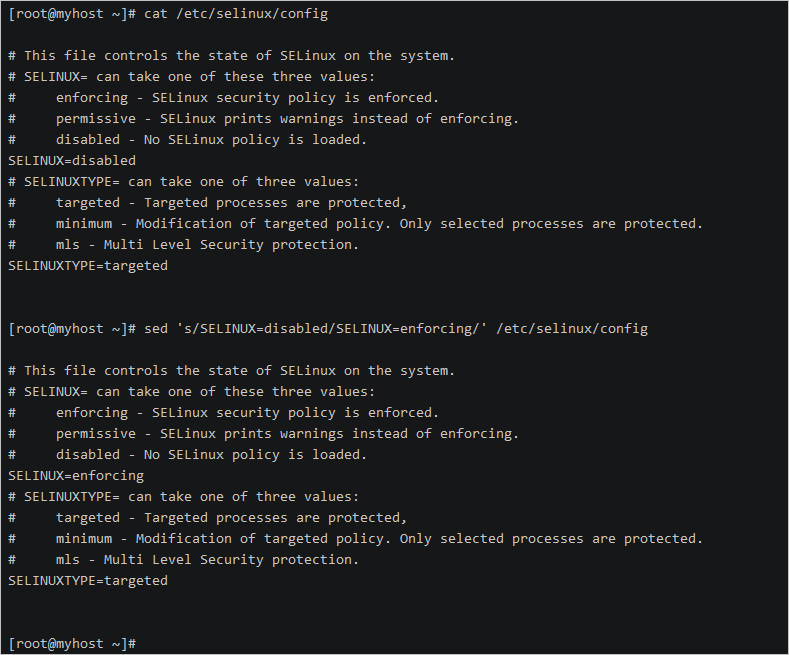
Task: Click the second 'SELINUXTYPE=targeted' line
Action: point(88,580)
